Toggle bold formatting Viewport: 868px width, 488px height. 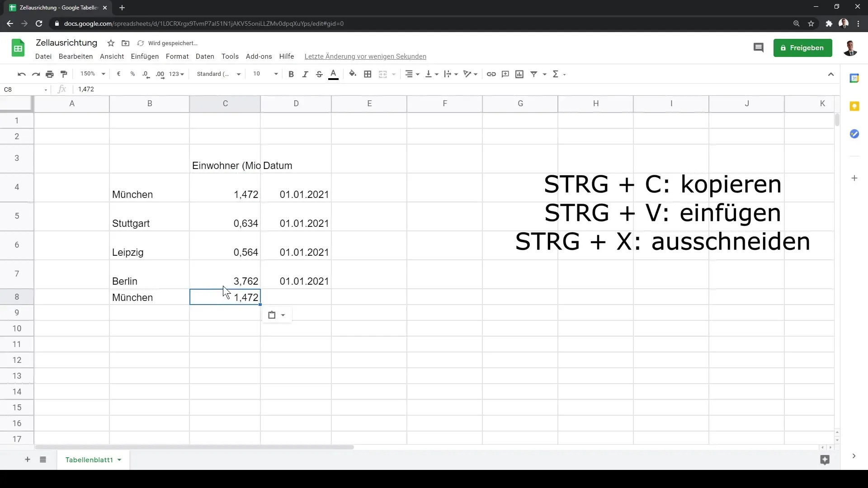tap(291, 74)
